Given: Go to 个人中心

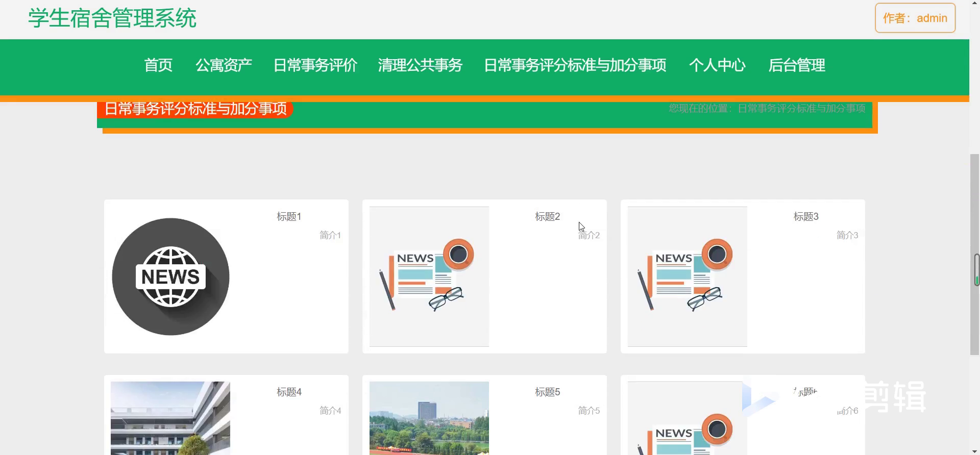Looking at the screenshot, I should click(x=717, y=65).
